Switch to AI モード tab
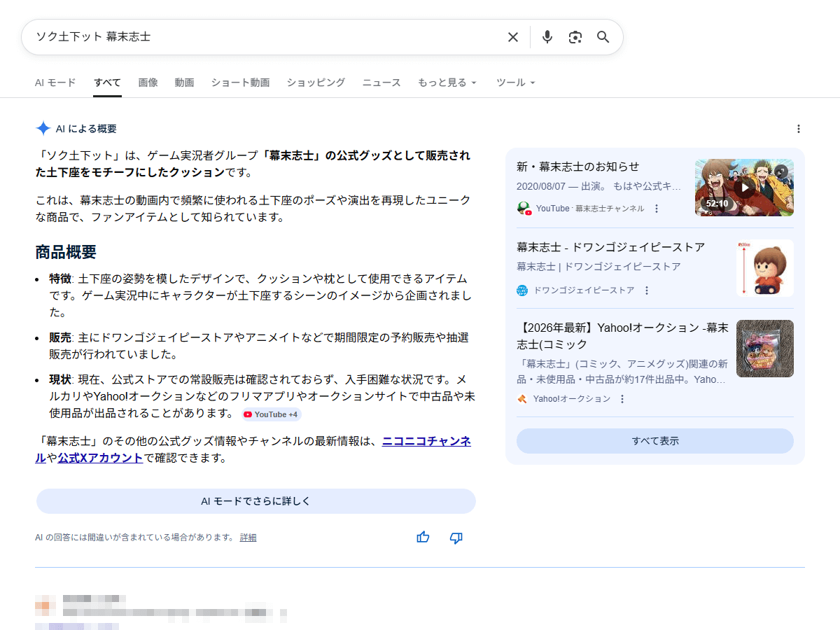This screenshot has width=840, height=630. (55, 83)
